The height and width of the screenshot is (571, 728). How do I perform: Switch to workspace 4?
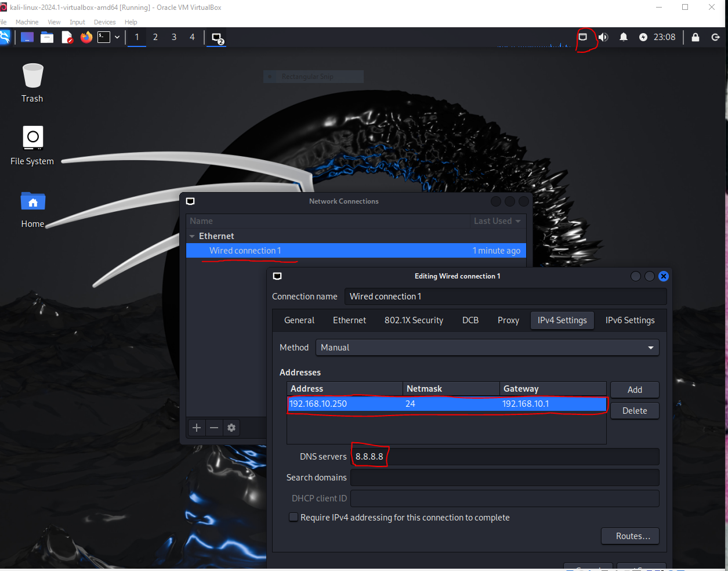point(192,37)
